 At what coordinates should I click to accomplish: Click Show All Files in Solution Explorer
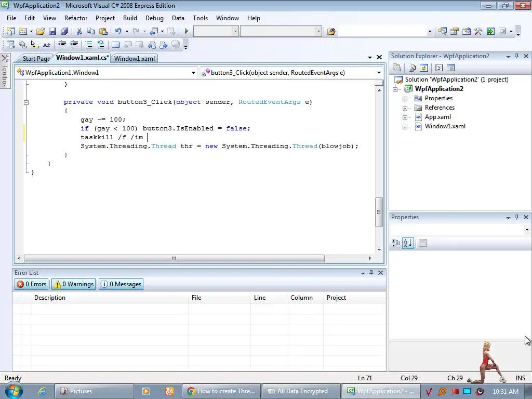tap(411, 68)
